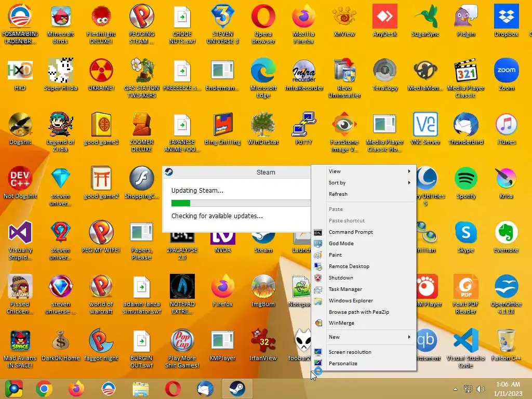Launch Visual Studio Code icon
Screen dimensions: 532x399
coord(466,348)
